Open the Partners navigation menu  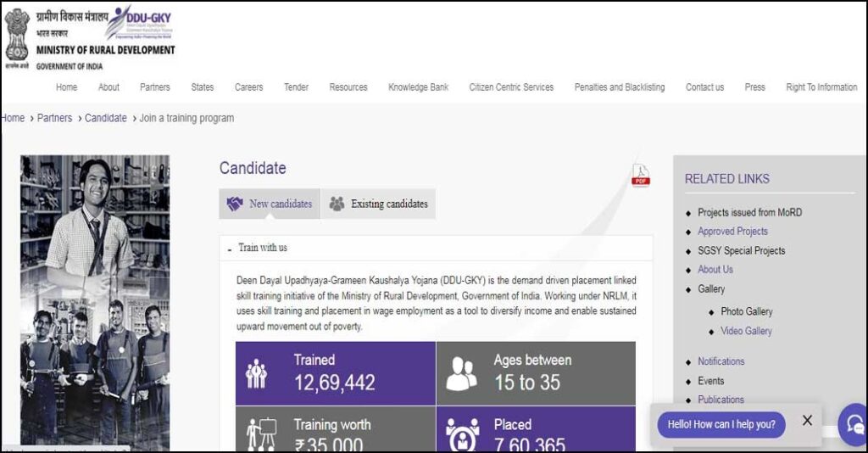(x=155, y=87)
